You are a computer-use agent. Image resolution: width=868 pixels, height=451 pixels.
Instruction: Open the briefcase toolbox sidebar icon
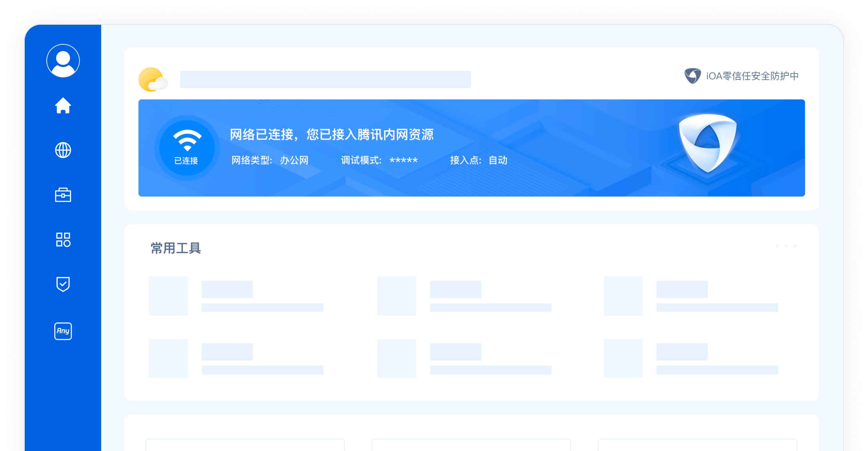tap(63, 195)
